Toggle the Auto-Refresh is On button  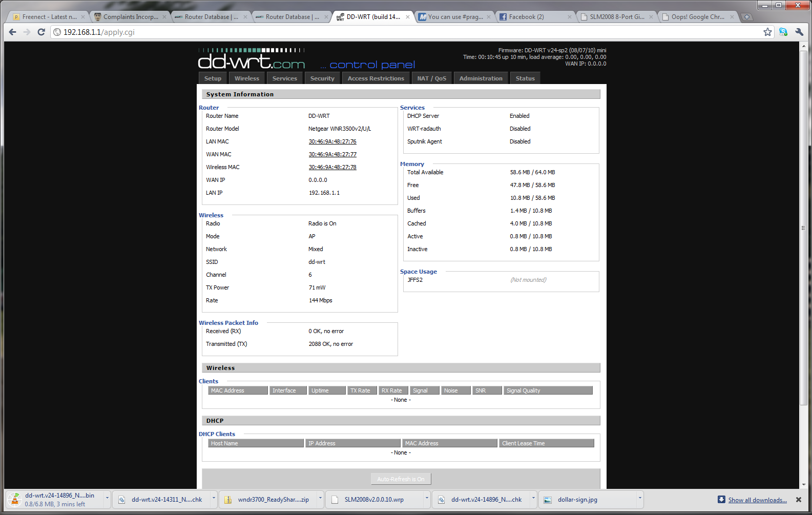coord(401,479)
